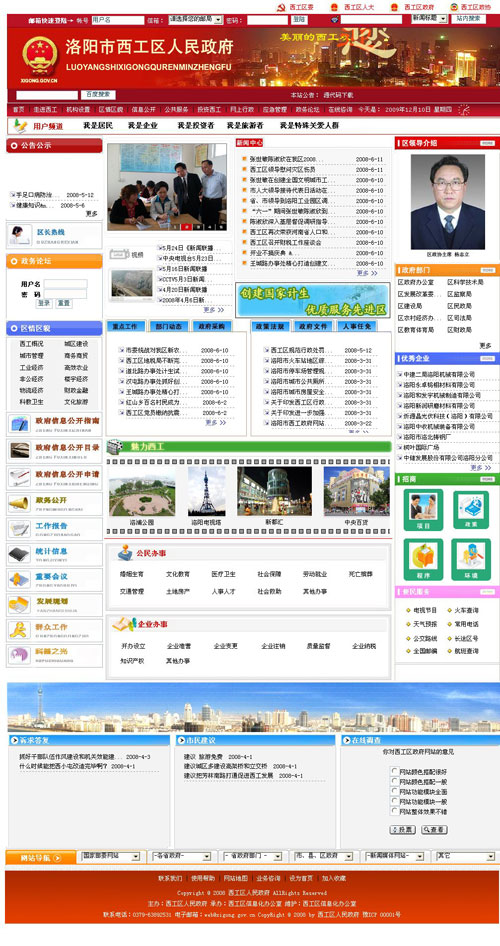Click the 政务公开 megaphone icon
The image size is (500, 946).
click(x=19, y=503)
